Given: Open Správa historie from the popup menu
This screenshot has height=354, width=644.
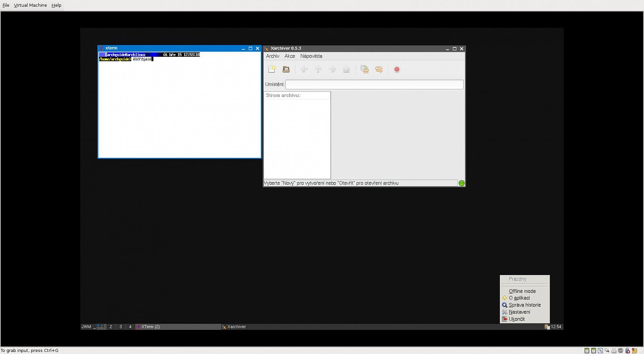Looking at the screenshot, I should [525, 305].
